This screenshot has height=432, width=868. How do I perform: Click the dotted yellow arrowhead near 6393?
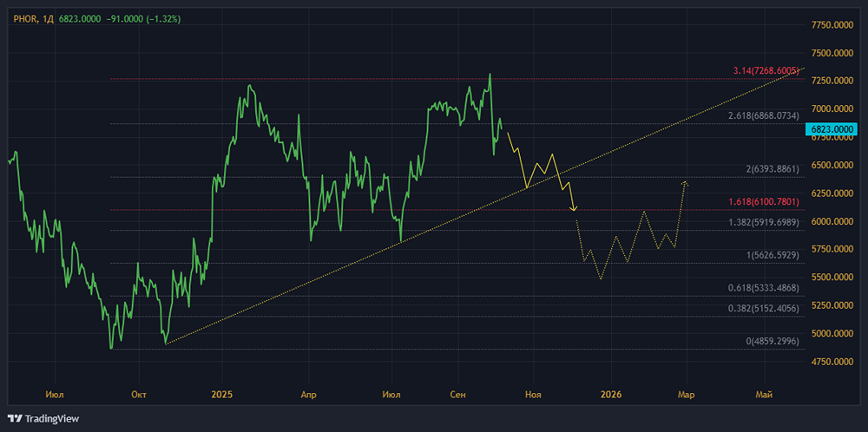pos(685,182)
